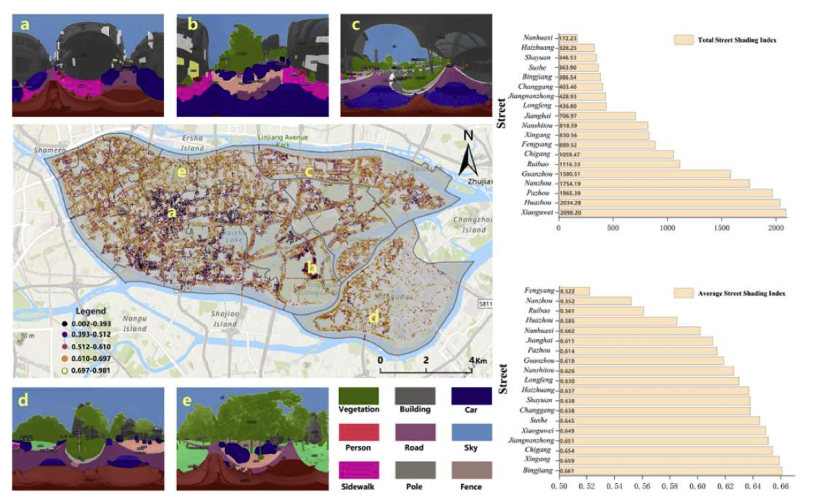The height and width of the screenshot is (504, 818).
Task: Click the 'Linjiang Avenue Park' map label
Action: [283, 140]
